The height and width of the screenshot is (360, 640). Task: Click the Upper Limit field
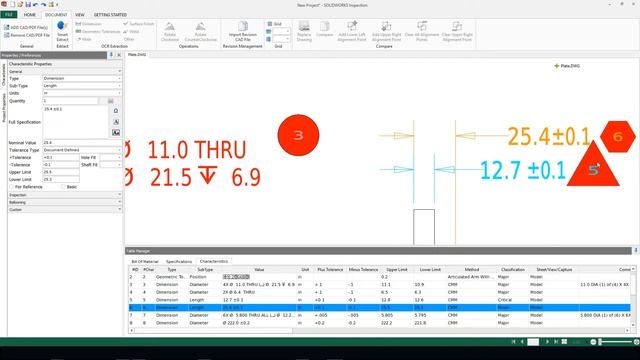pos(61,172)
